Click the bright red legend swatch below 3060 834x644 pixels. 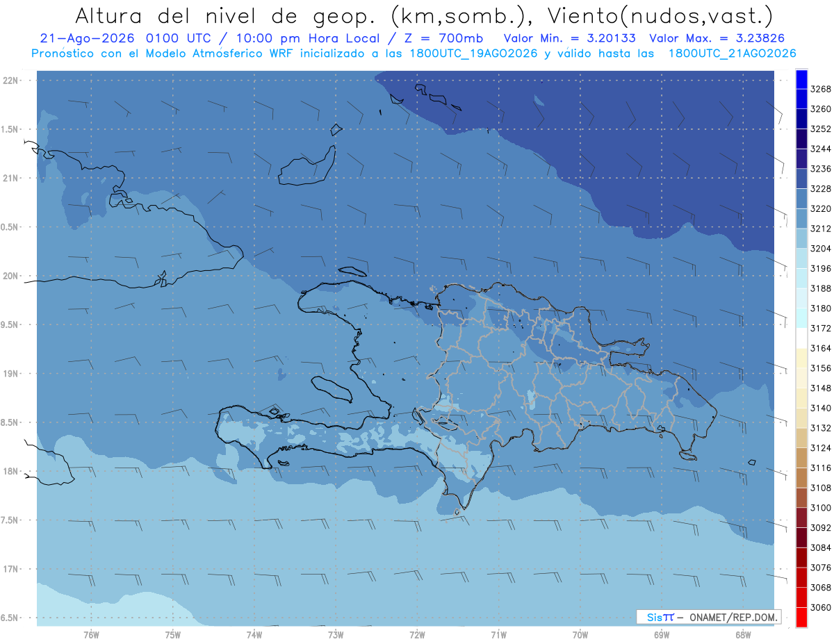click(x=801, y=617)
